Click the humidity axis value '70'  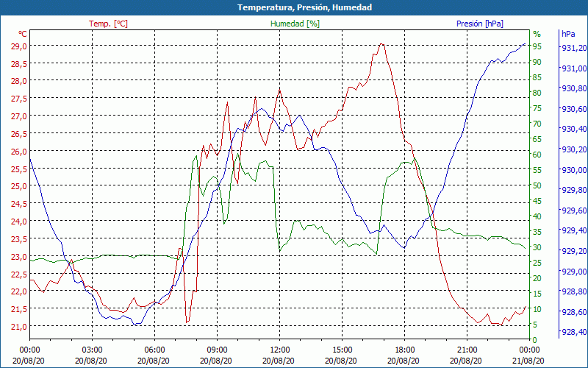pos(537,124)
